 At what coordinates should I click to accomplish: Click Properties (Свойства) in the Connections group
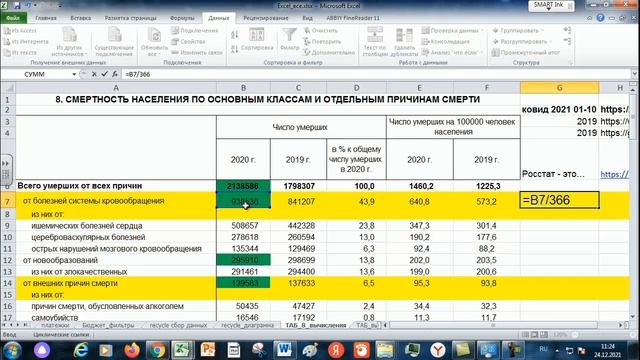(x=188, y=42)
